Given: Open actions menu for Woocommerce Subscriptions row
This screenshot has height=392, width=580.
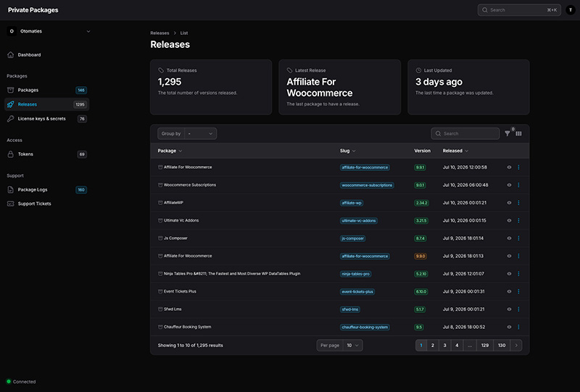Looking at the screenshot, I should (x=518, y=185).
